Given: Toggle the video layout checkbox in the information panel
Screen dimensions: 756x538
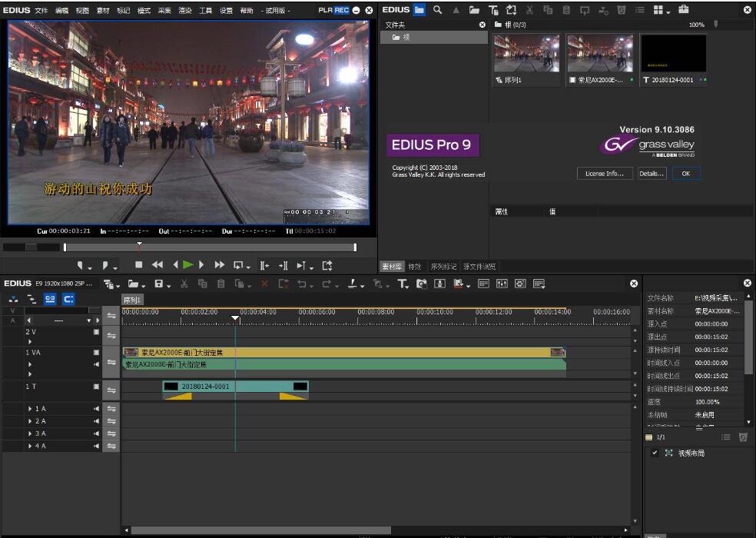Looking at the screenshot, I should [x=655, y=453].
